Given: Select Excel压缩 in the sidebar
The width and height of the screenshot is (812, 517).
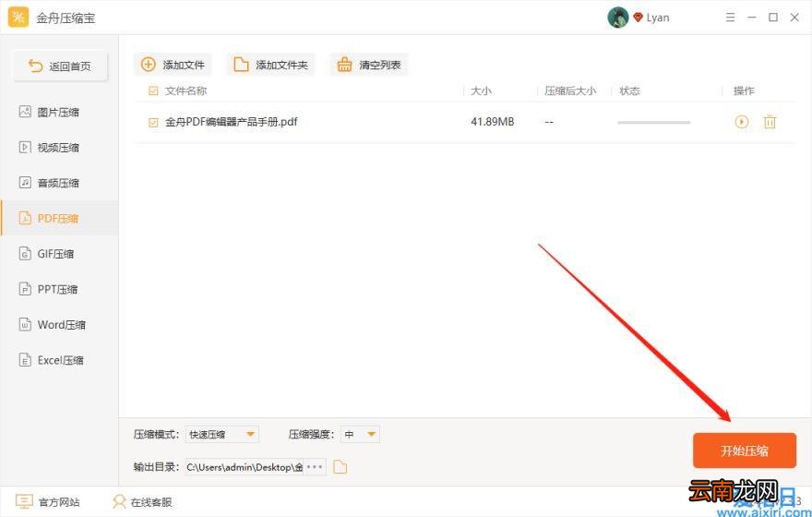Looking at the screenshot, I should pyautogui.click(x=59, y=360).
